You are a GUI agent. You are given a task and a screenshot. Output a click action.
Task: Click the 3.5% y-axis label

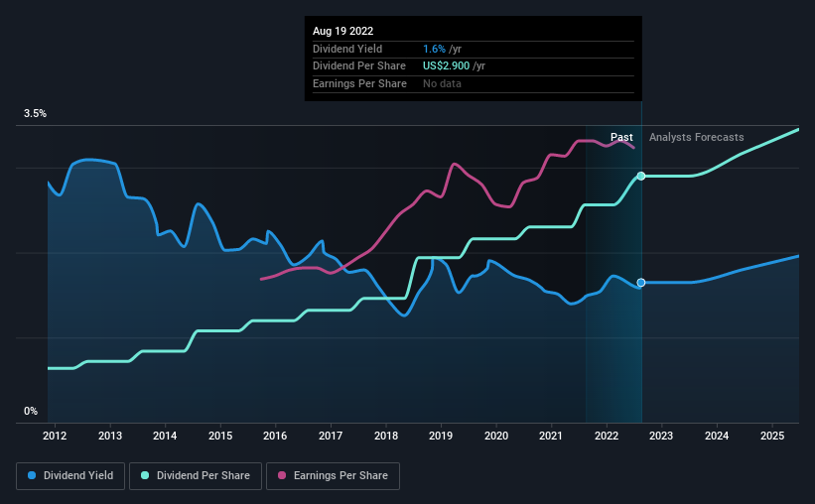(x=35, y=114)
